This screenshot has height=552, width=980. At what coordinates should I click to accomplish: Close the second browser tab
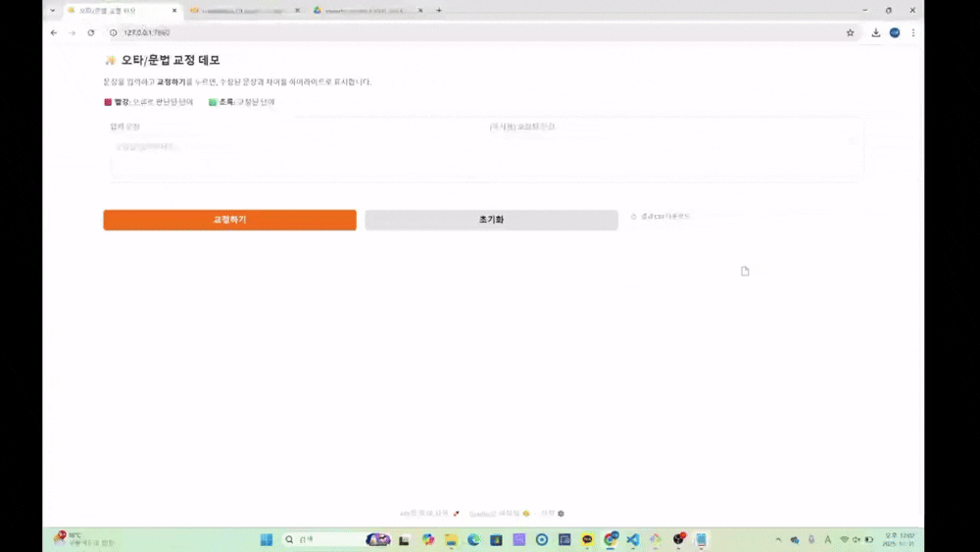[298, 11]
